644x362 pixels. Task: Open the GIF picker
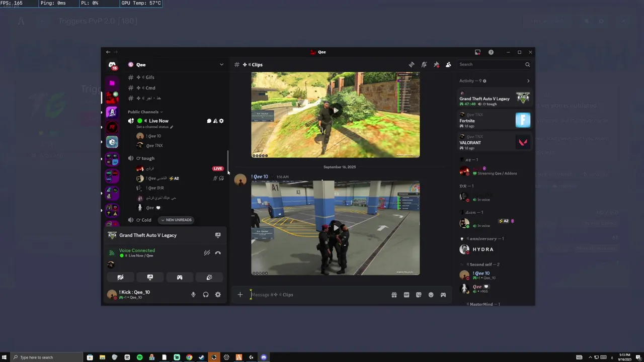click(x=407, y=295)
